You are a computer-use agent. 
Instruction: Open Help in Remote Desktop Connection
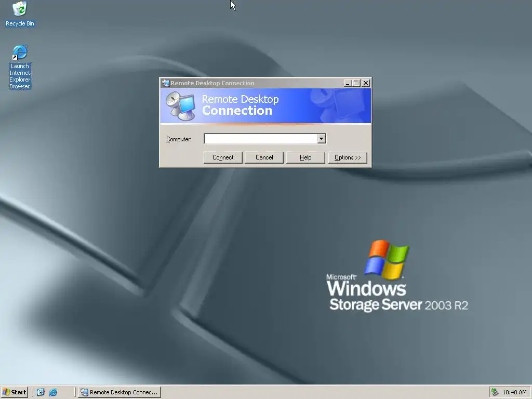click(305, 157)
